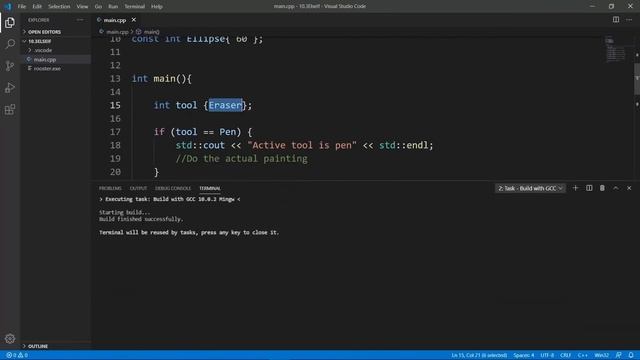The height and width of the screenshot is (360, 640).
Task: Open the Edit menu
Action: (37, 7)
